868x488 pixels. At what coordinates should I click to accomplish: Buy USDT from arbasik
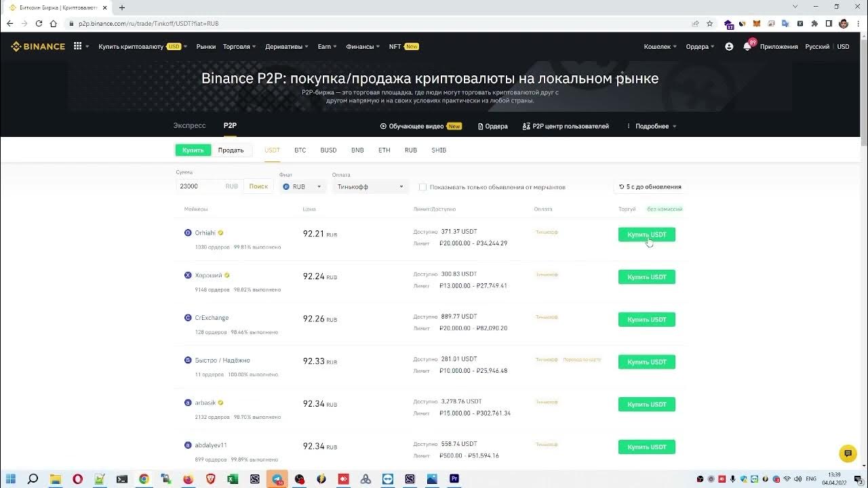coord(646,405)
